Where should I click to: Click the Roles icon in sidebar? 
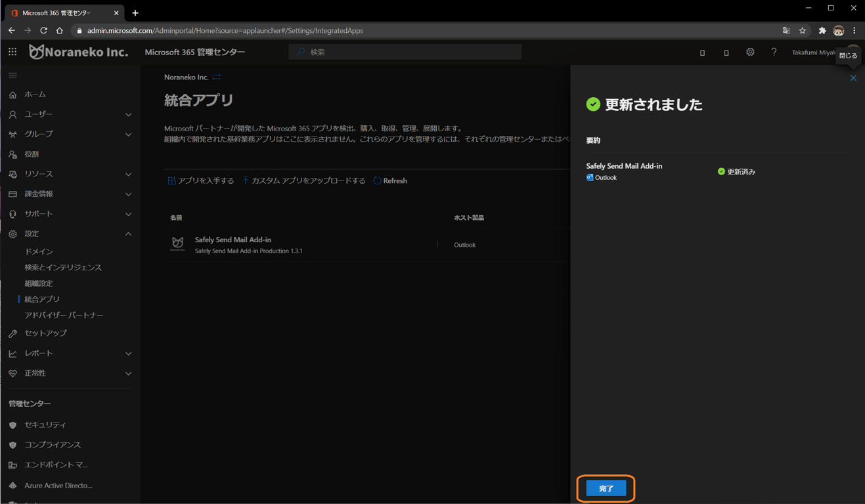tap(12, 154)
